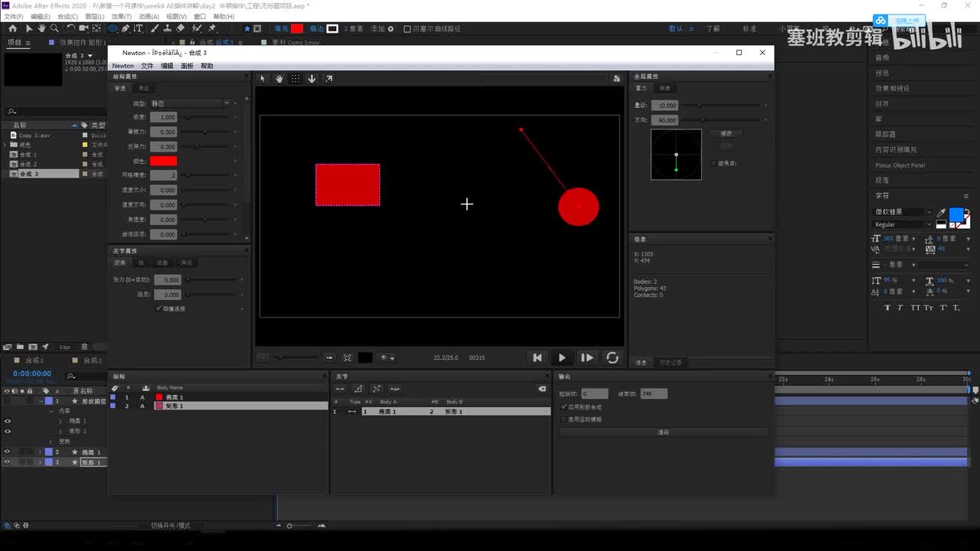
Task: Click the density value field showing 1.000
Action: (163, 117)
